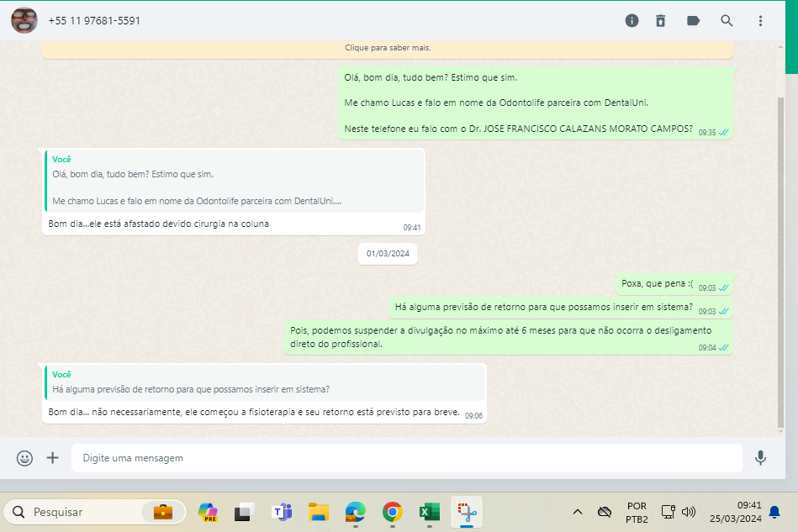
Task: Click scrollbar down arrow in chat
Action: tap(780, 432)
